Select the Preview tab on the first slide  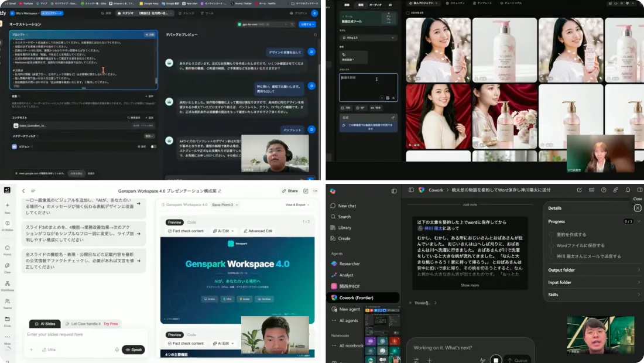click(x=174, y=222)
